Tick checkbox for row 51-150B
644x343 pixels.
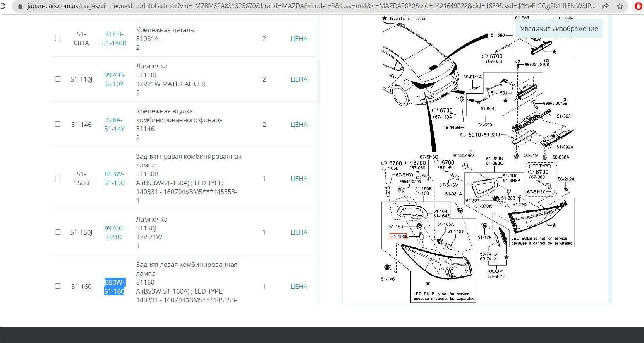pos(58,178)
